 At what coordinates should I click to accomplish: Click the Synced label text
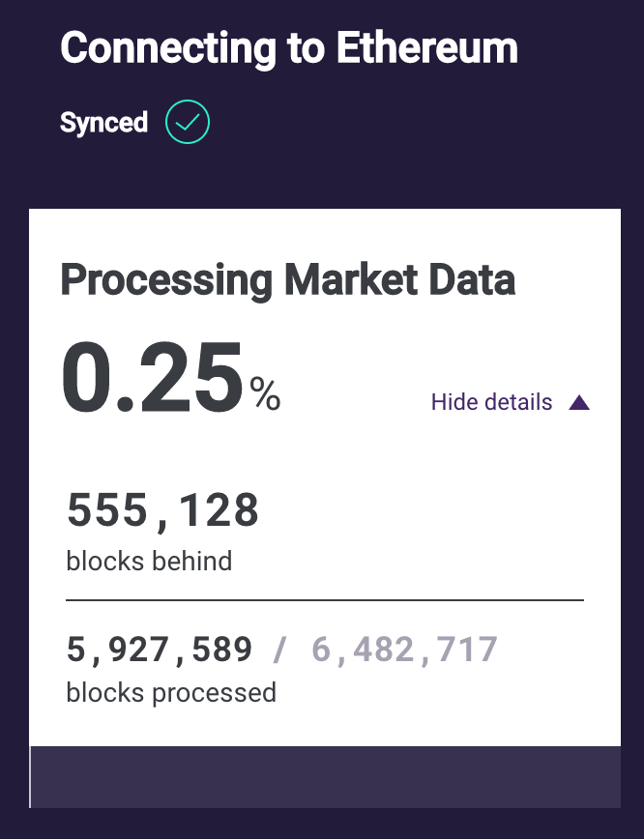pyautogui.click(x=103, y=122)
